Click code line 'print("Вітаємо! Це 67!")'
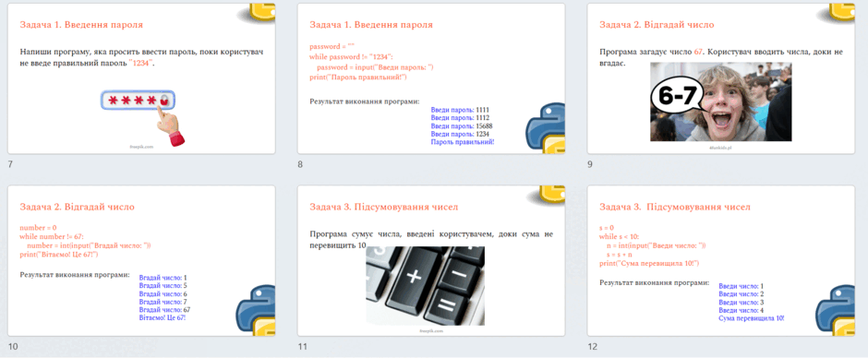Viewport: 868px width, 358px height. point(59,254)
